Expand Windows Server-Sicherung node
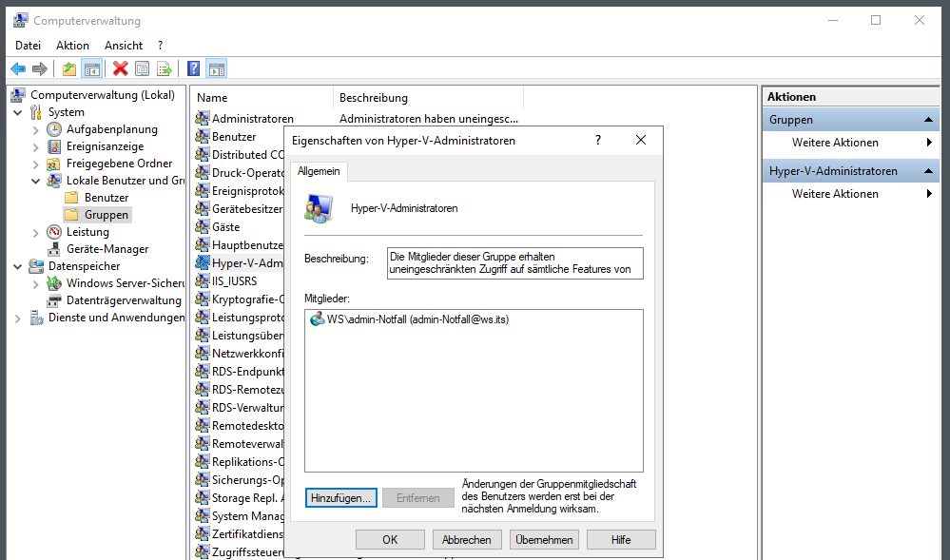The image size is (950, 560). coord(36,283)
